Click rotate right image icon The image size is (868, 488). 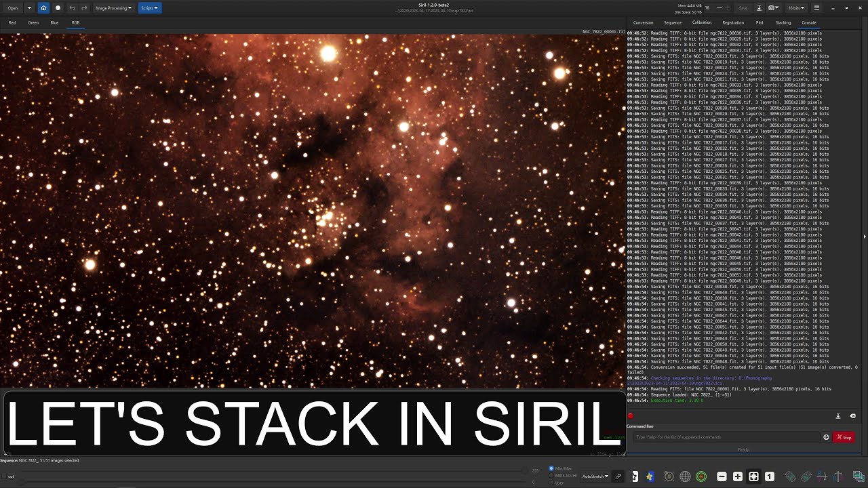[806, 476]
